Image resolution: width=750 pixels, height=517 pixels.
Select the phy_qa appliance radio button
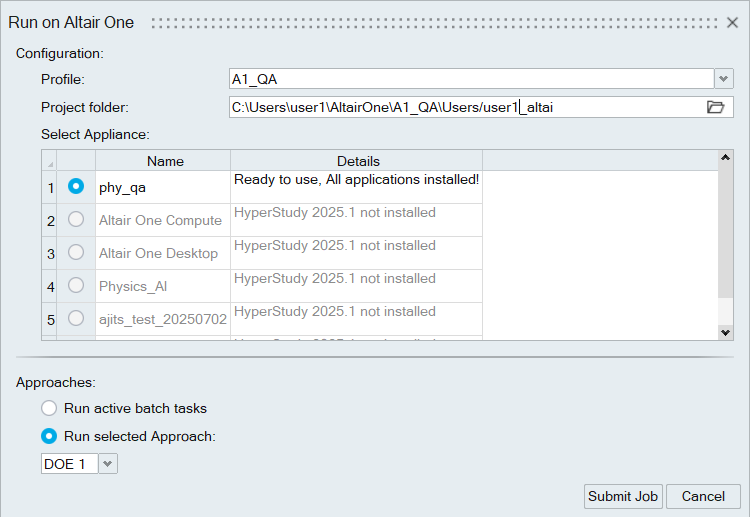coord(75,186)
